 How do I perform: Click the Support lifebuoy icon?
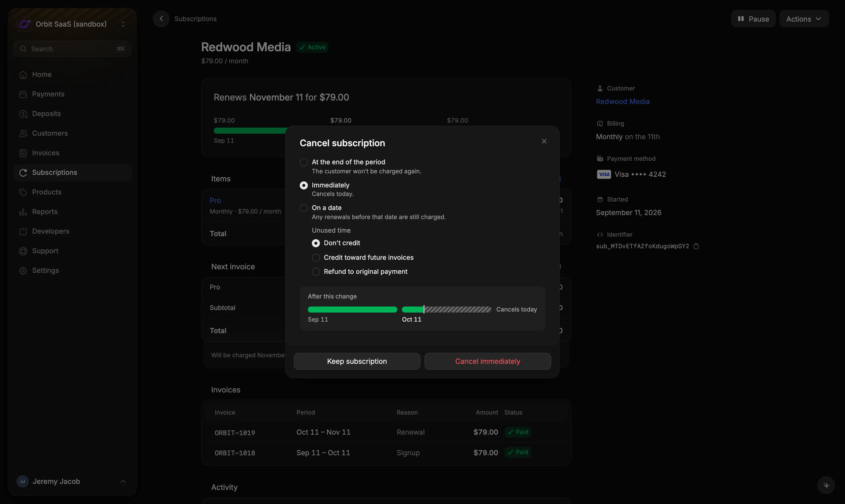click(23, 251)
